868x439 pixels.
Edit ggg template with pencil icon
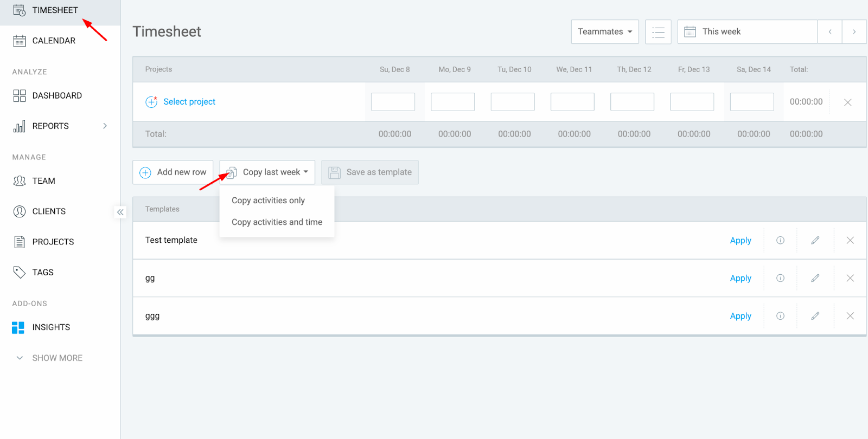coord(815,316)
